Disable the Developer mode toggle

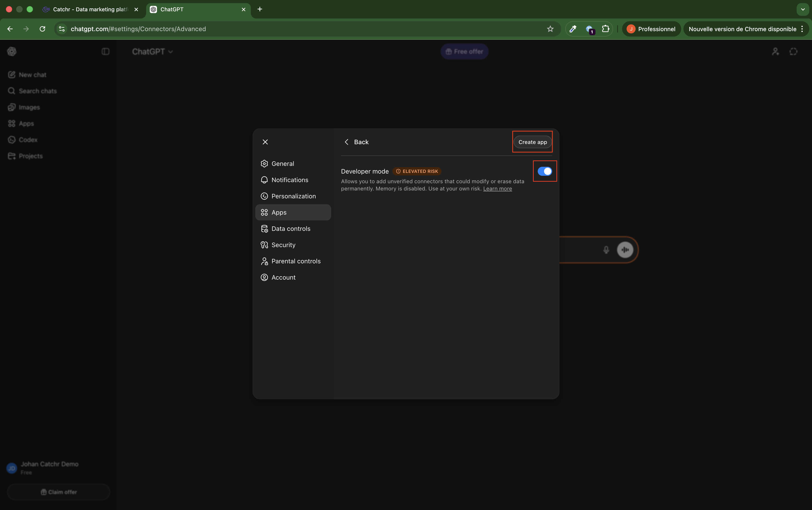click(x=544, y=171)
